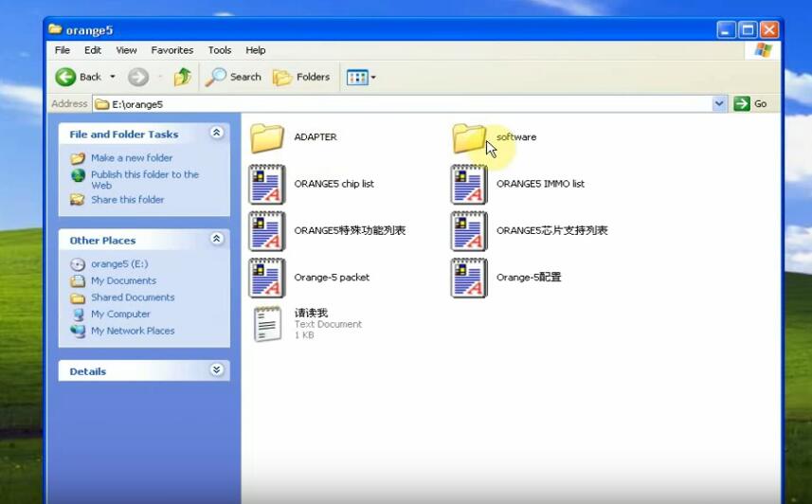This screenshot has height=504, width=812.
Task: Click the ORANGE5 IMMO list file name
Action: tap(540, 184)
